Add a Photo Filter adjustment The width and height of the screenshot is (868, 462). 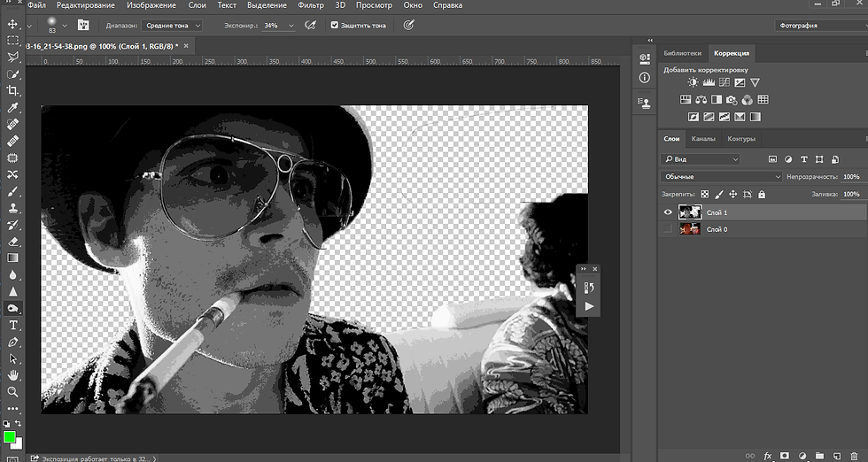click(732, 100)
